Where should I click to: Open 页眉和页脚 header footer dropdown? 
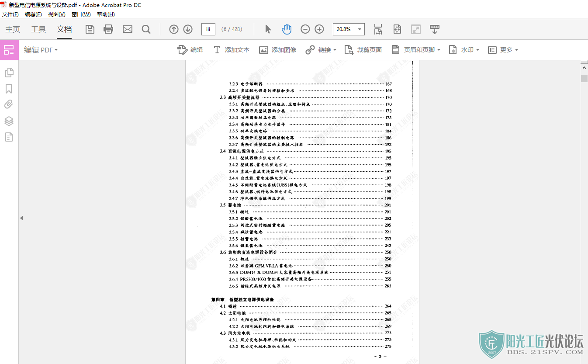click(415, 50)
